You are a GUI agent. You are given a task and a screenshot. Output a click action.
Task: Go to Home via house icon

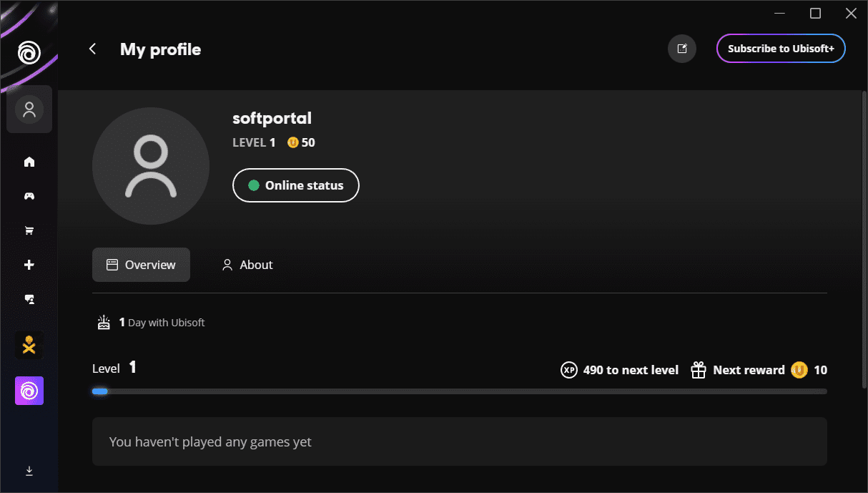29,162
